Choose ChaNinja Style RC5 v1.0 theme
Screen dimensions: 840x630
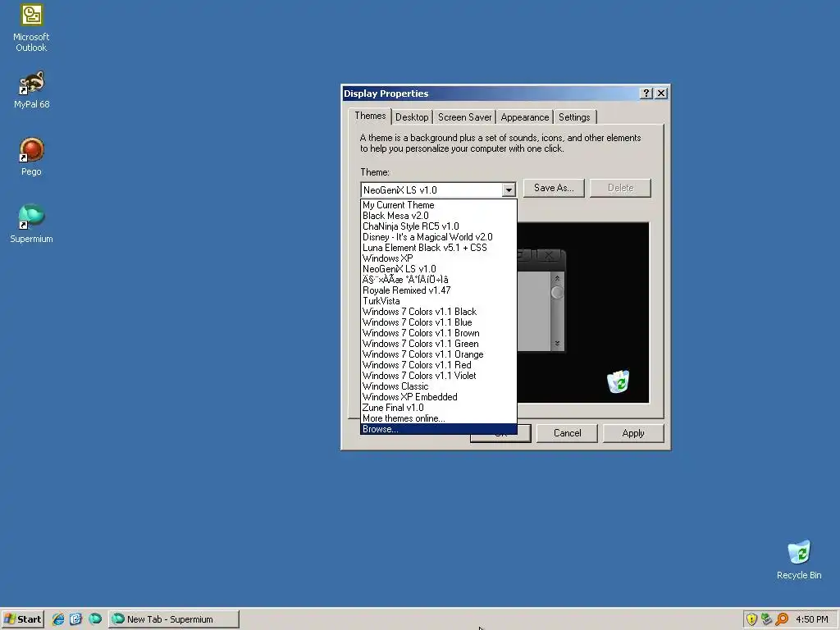[438, 226]
